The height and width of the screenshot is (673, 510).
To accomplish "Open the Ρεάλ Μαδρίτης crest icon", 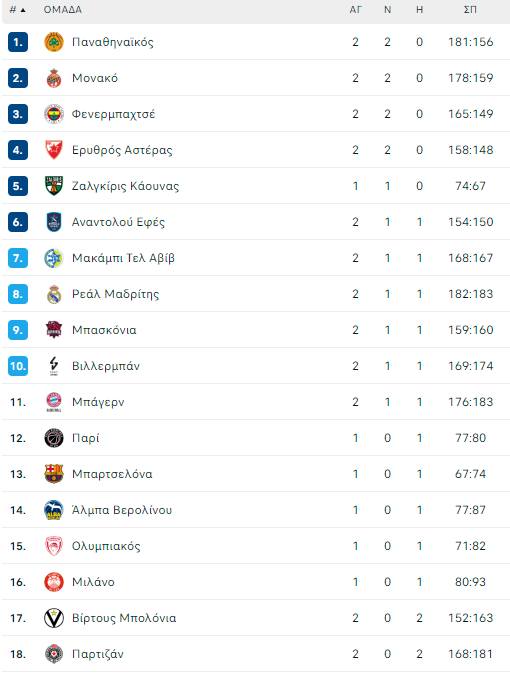I will 54,294.
